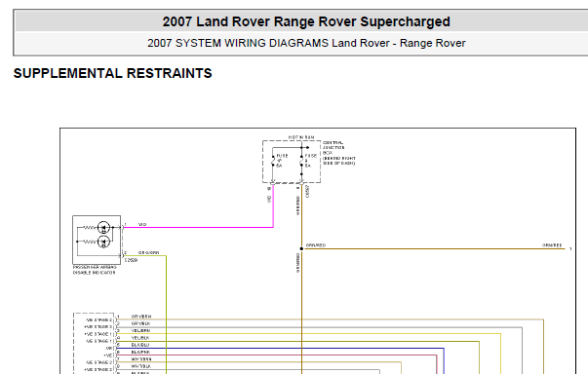Image resolution: width=588 pixels, height=374 pixels.
Task: Click the 'C2529' connector label
Action: click(132, 260)
